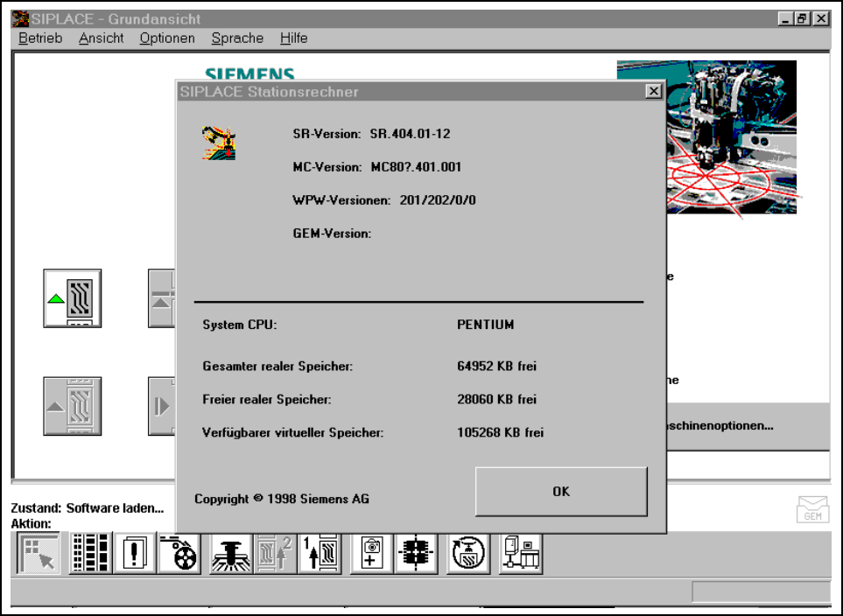Click the 64952 KB frei value

[496, 366]
